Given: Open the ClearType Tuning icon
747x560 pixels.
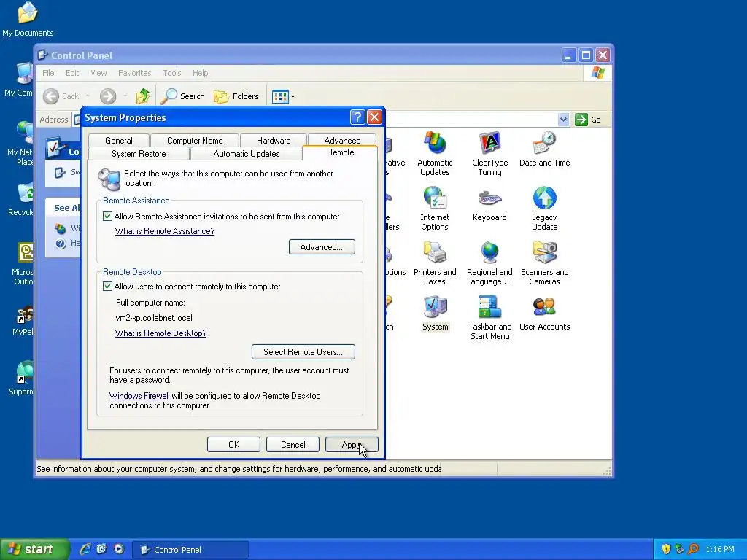Looking at the screenshot, I should (x=489, y=153).
